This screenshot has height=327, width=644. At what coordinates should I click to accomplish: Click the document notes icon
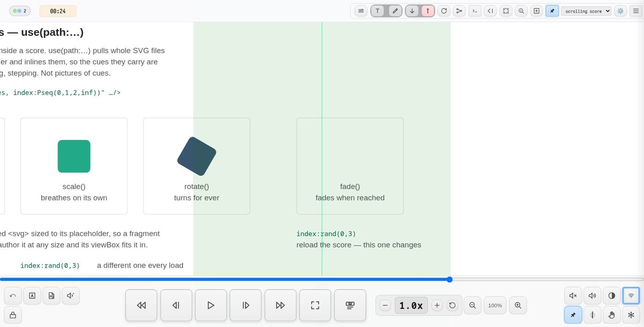point(52,296)
